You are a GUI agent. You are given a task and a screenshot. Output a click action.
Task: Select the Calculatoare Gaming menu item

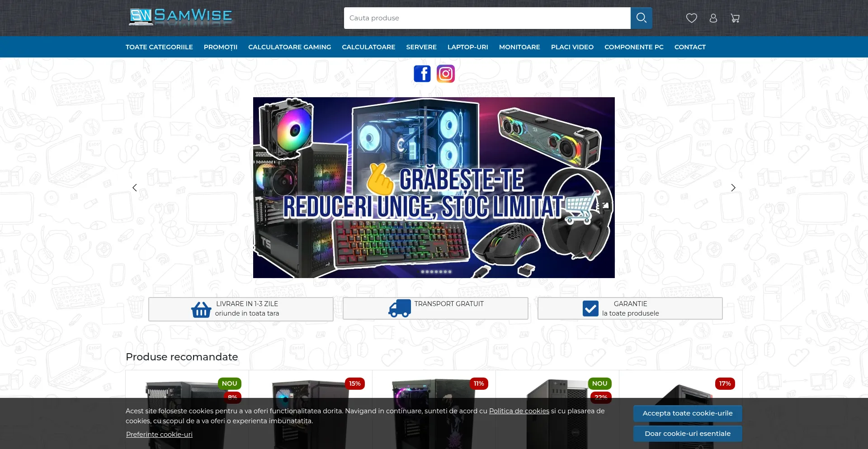pyautogui.click(x=289, y=47)
